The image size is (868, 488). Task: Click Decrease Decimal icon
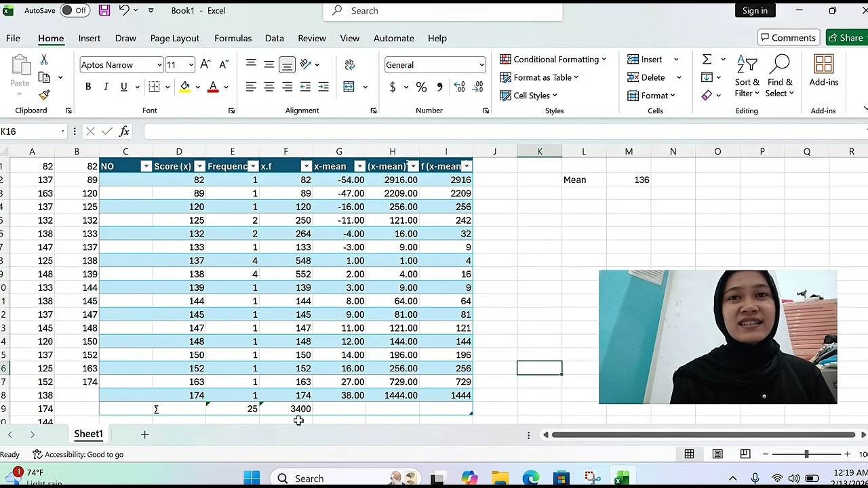pyautogui.click(x=477, y=87)
